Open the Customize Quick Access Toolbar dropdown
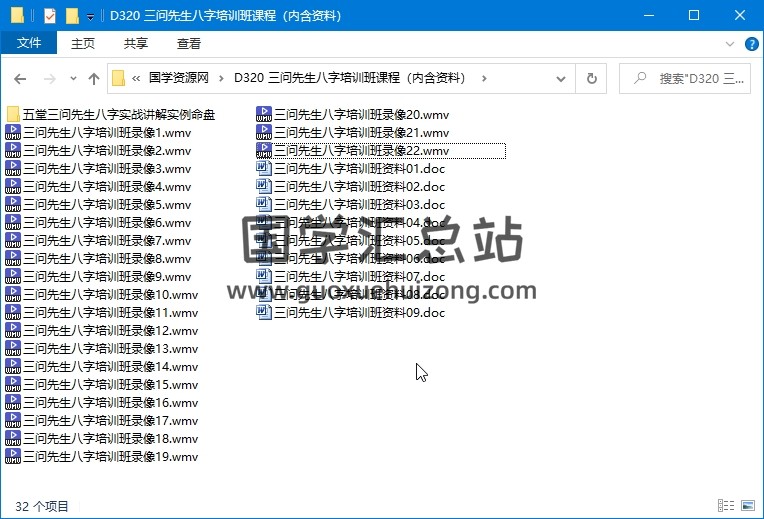Screen dimensions: 764x519 tap(90, 17)
